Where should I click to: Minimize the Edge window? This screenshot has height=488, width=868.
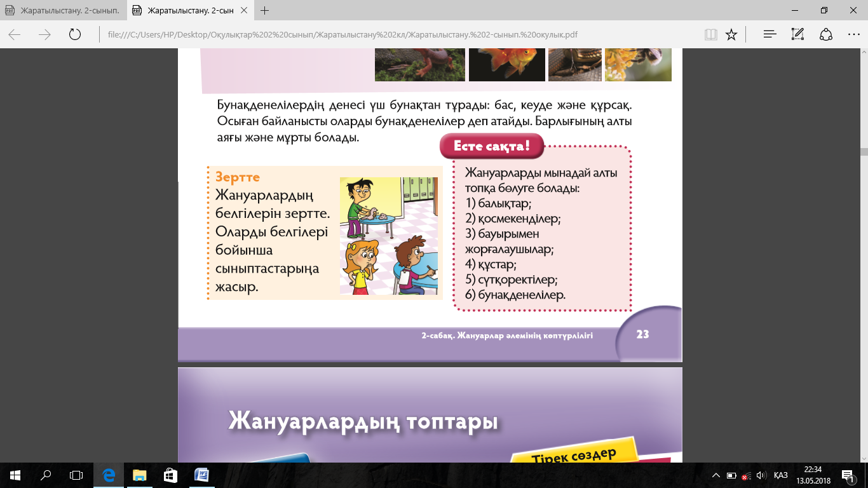[x=795, y=10]
